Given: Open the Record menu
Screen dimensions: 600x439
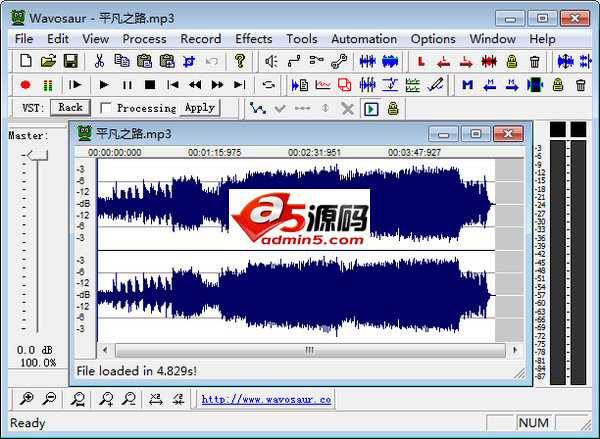Looking at the screenshot, I should pos(201,39).
